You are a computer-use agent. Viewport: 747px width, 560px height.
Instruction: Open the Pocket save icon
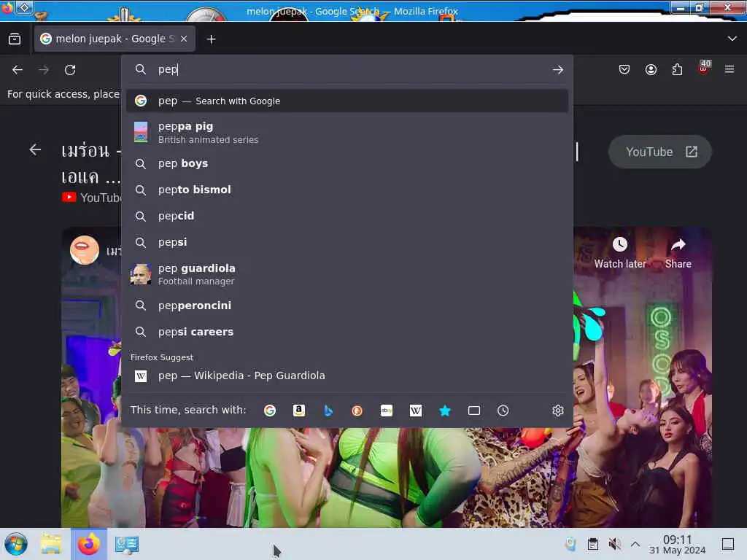pos(624,69)
